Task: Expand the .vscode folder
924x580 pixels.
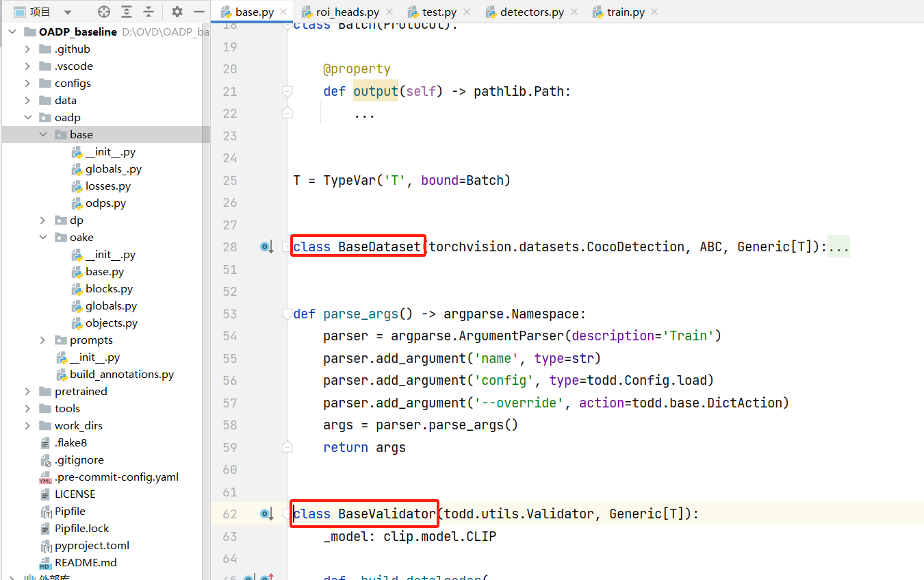Action: click(27, 66)
